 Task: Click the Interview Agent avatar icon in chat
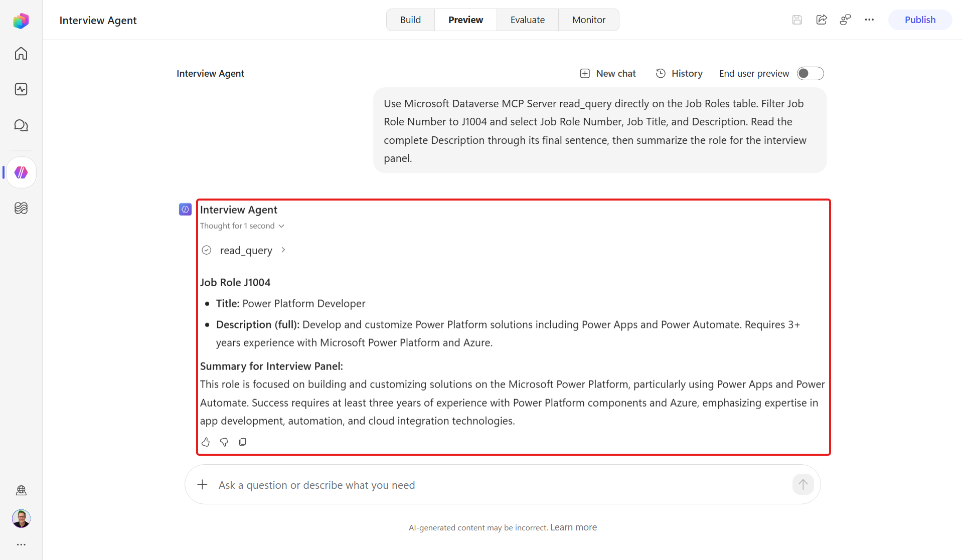point(185,210)
